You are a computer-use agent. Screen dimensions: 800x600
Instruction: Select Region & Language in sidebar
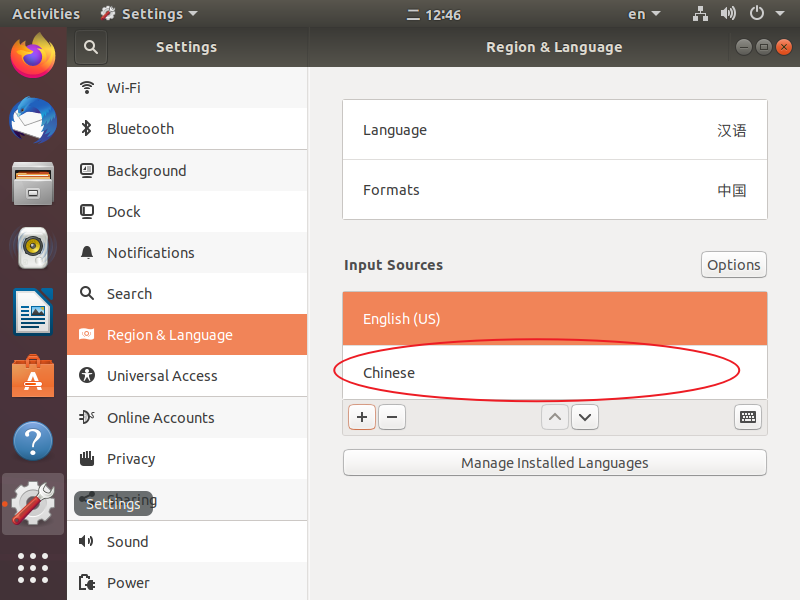tap(187, 335)
